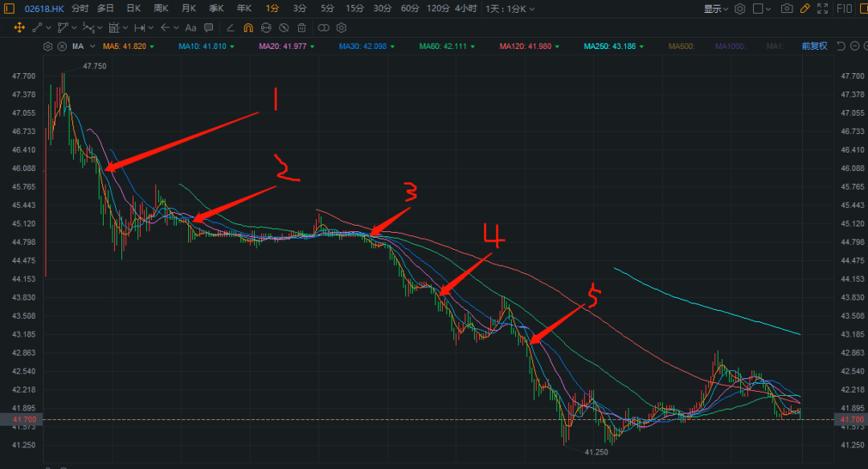The width and height of the screenshot is (868, 469).
Task: Expand the MA indicator type dropdown
Action: (x=92, y=47)
